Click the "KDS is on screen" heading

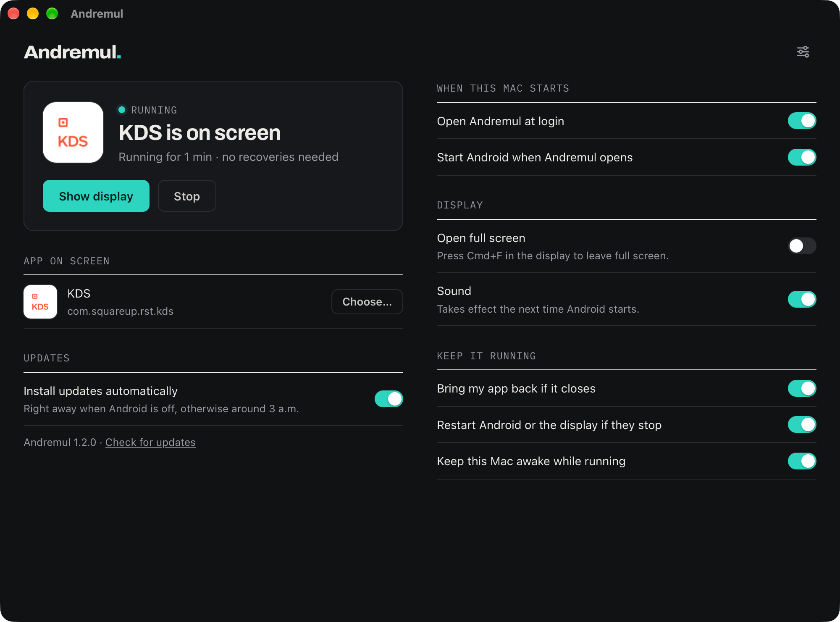[x=199, y=133]
